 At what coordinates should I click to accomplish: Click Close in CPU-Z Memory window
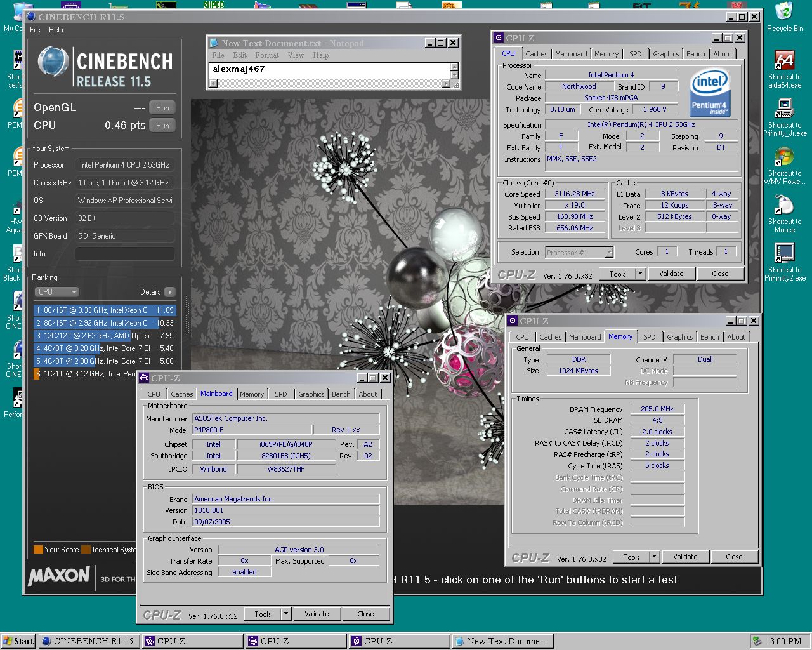pyautogui.click(x=734, y=557)
